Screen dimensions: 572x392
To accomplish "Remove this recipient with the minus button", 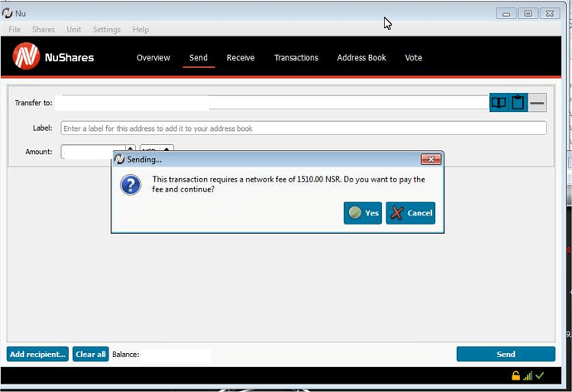I will point(537,103).
